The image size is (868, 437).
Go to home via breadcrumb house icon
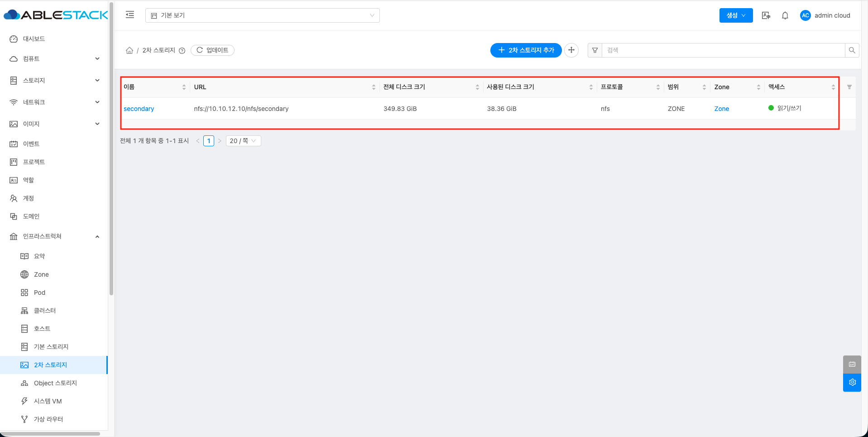129,50
